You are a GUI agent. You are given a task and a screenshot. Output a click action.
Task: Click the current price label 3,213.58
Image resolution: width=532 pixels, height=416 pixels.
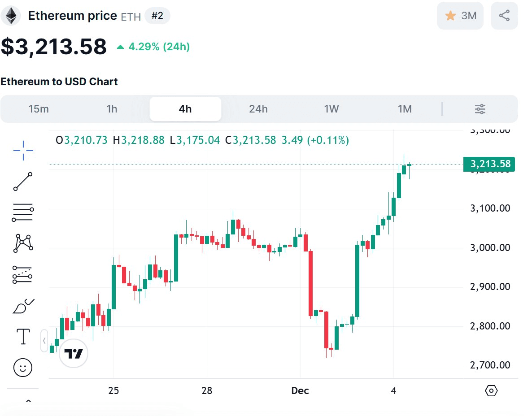coord(489,164)
